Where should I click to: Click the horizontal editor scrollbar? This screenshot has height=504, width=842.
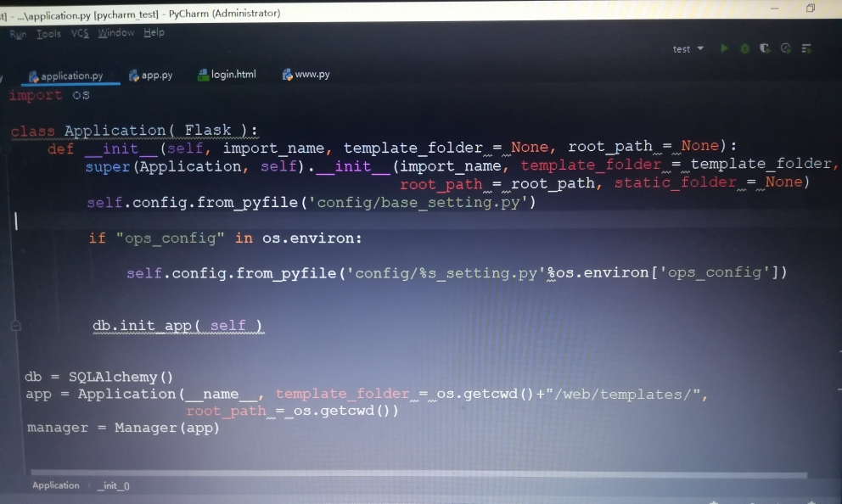[418, 474]
